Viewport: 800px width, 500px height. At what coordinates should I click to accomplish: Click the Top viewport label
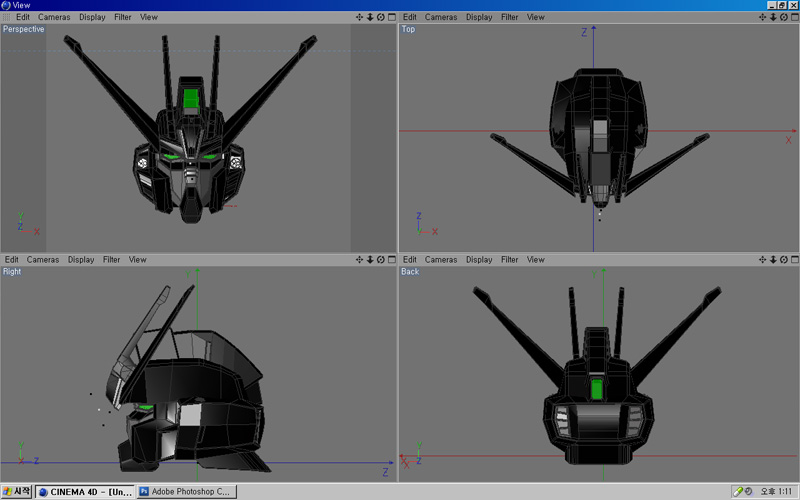click(x=408, y=29)
